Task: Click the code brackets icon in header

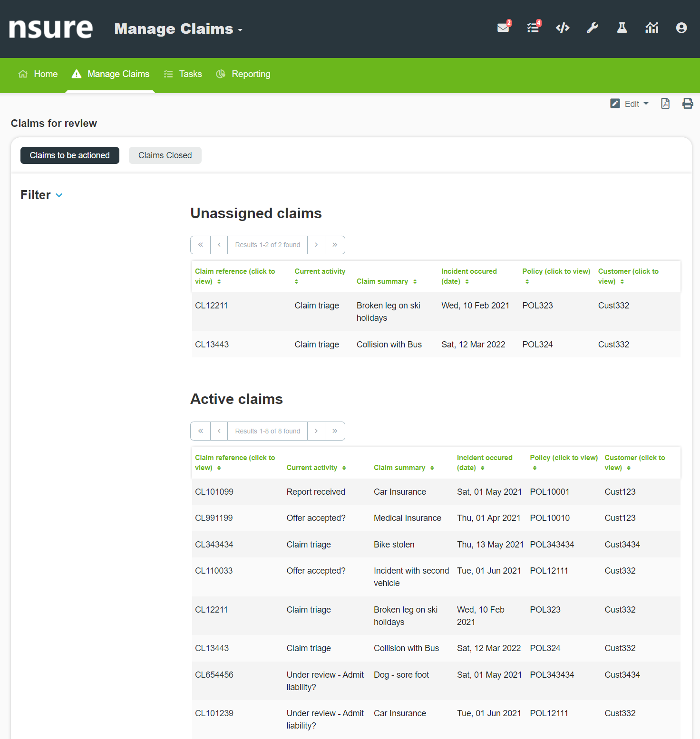Action: click(563, 28)
